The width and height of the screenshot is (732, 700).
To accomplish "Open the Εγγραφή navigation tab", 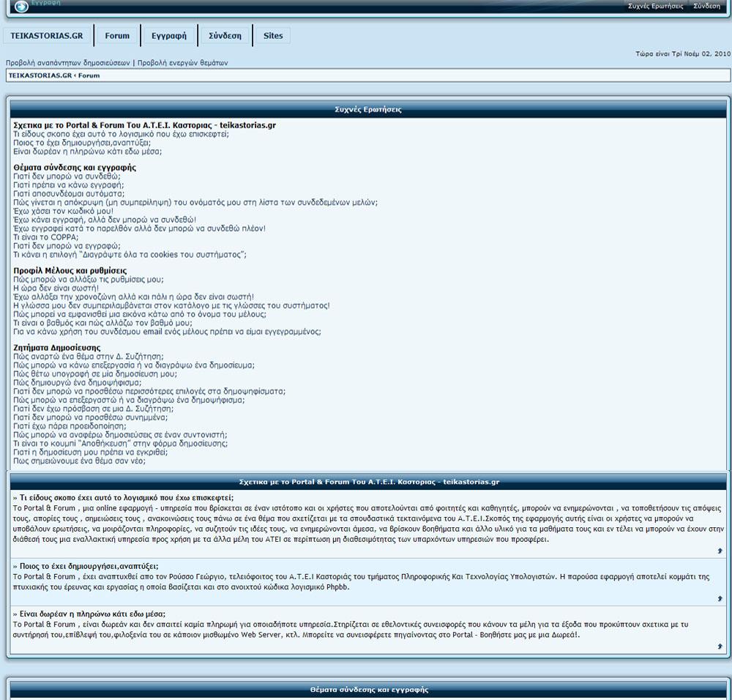I will (x=169, y=35).
